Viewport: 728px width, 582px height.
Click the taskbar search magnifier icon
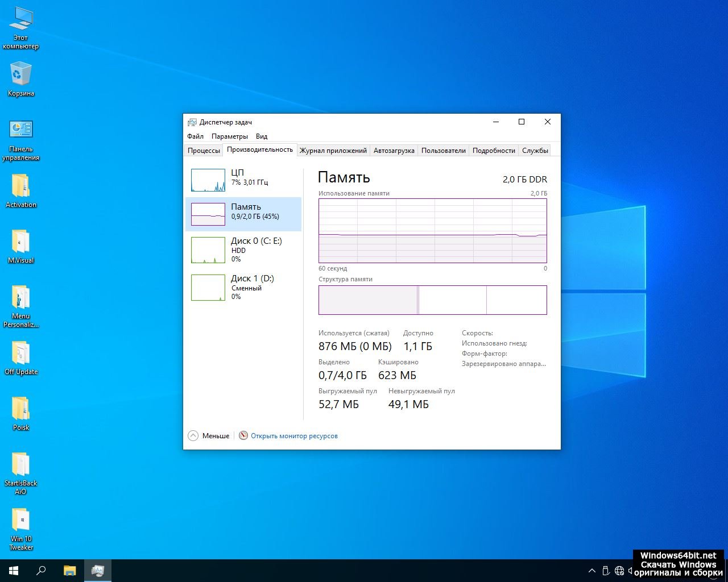[41, 571]
